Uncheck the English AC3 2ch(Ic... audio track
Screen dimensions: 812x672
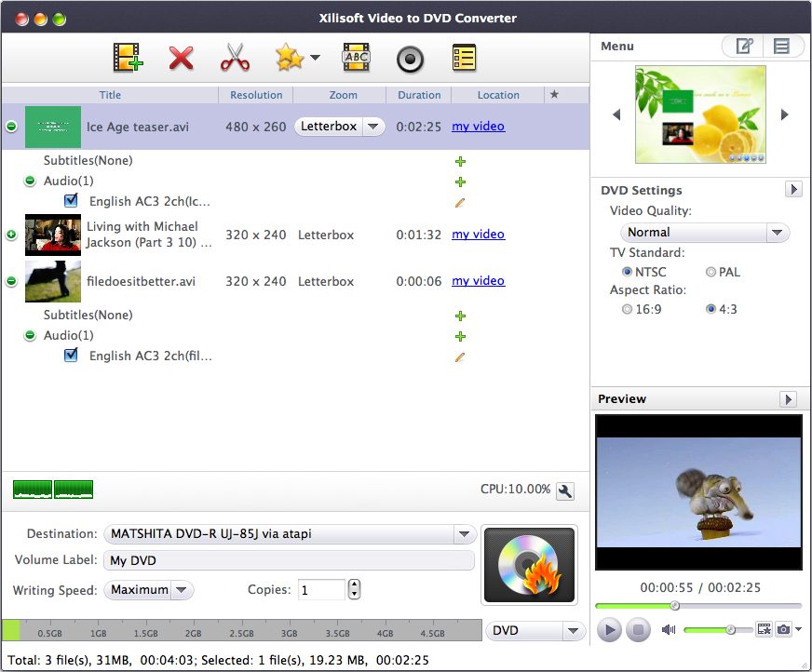click(71, 201)
